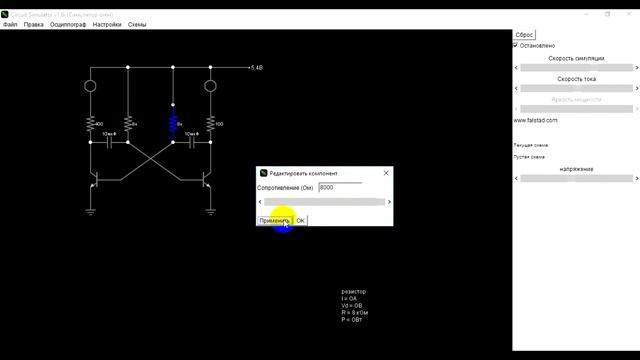This screenshot has width=640, height=360.
Task: Select the left 10мкФ capacitor
Action: (109, 142)
